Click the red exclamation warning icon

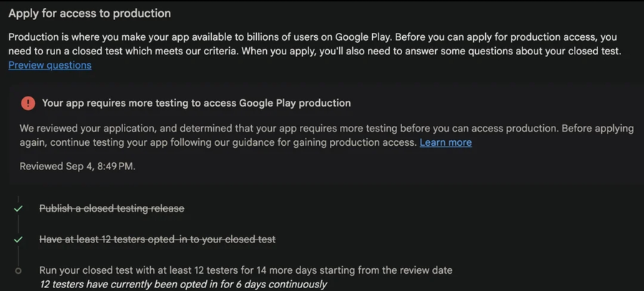tap(28, 103)
